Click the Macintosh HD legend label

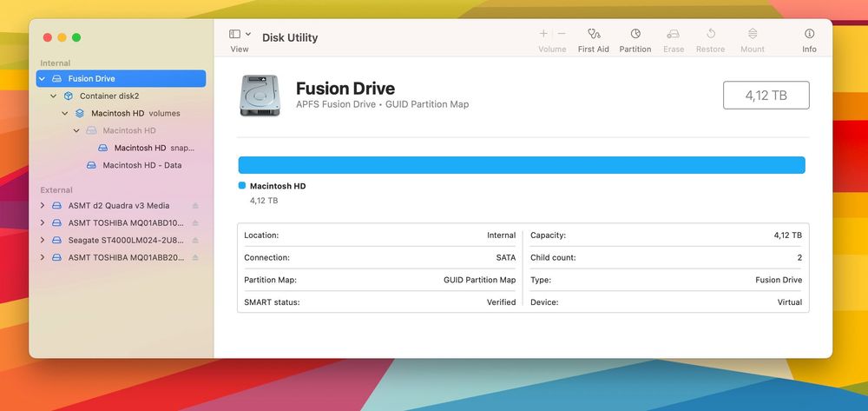278,186
